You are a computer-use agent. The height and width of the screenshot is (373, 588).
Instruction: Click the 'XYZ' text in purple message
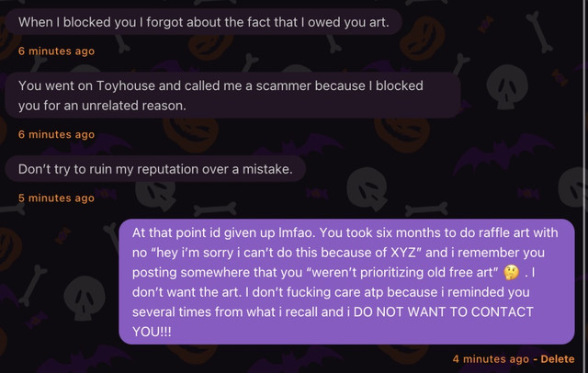point(403,253)
